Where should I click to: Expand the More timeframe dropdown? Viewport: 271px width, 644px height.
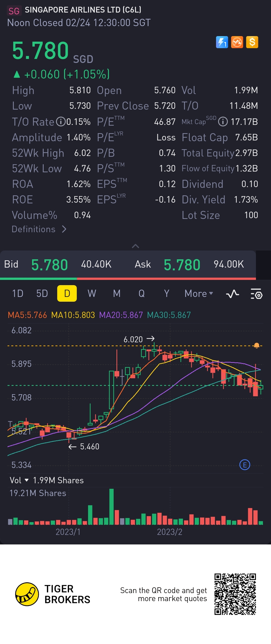(199, 293)
